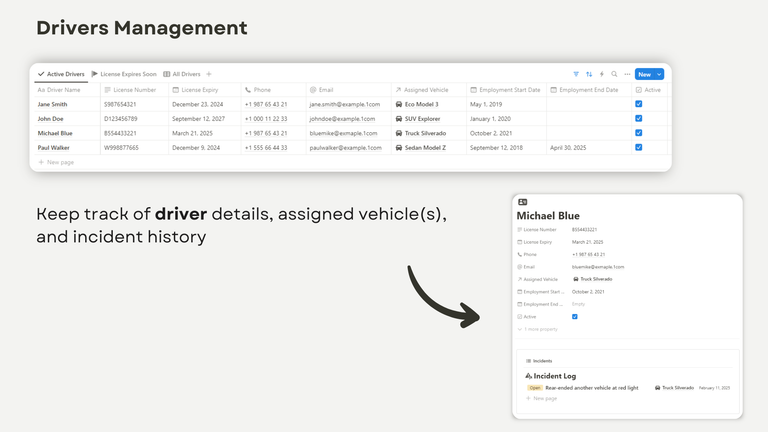Click the Employment End Date column header
The image size is (768, 432).
tap(584, 90)
